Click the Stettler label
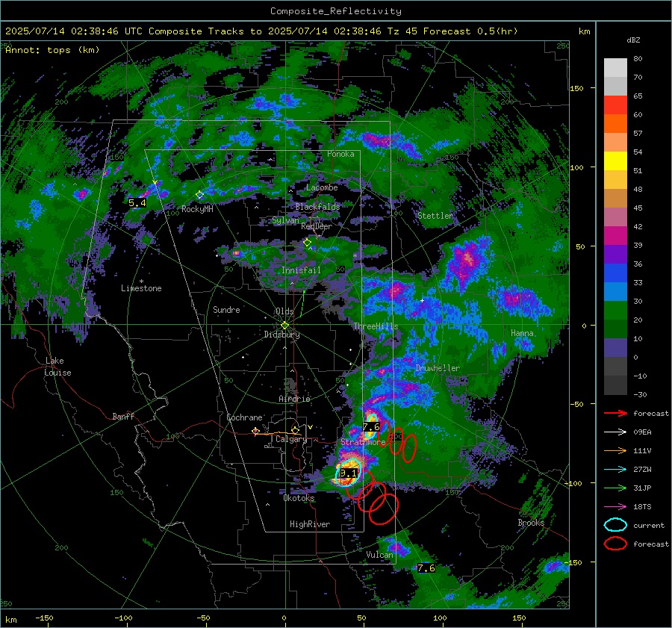 [435, 216]
